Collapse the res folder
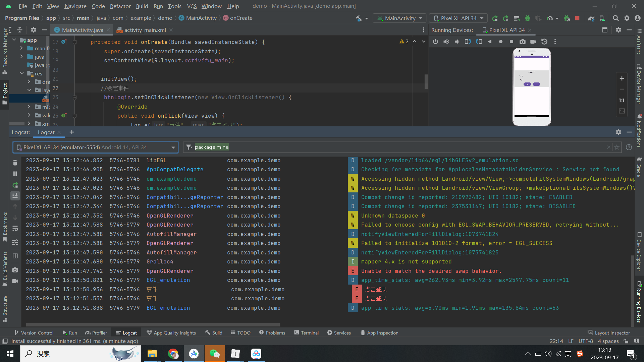This screenshot has height=362, width=644. tap(21, 73)
